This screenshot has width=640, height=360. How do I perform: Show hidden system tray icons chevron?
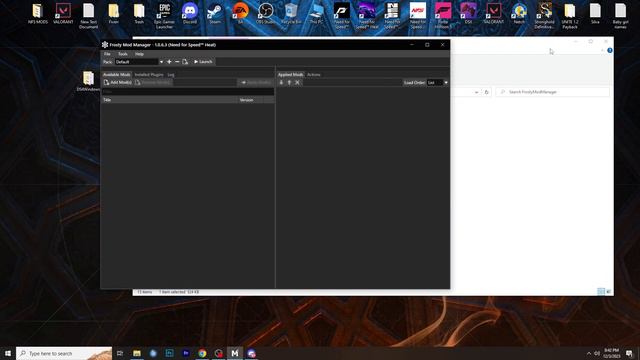click(589, 353)
